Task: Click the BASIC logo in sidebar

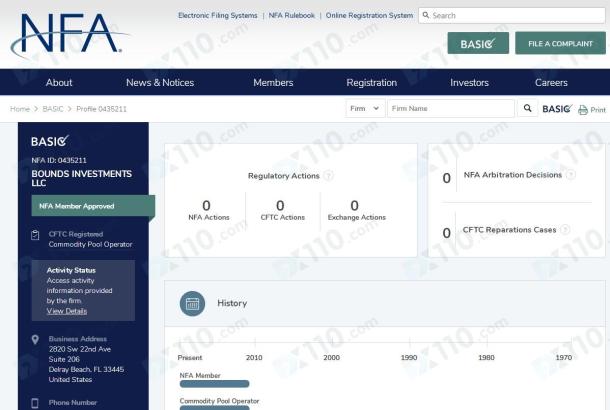Action: pos(50,141)
